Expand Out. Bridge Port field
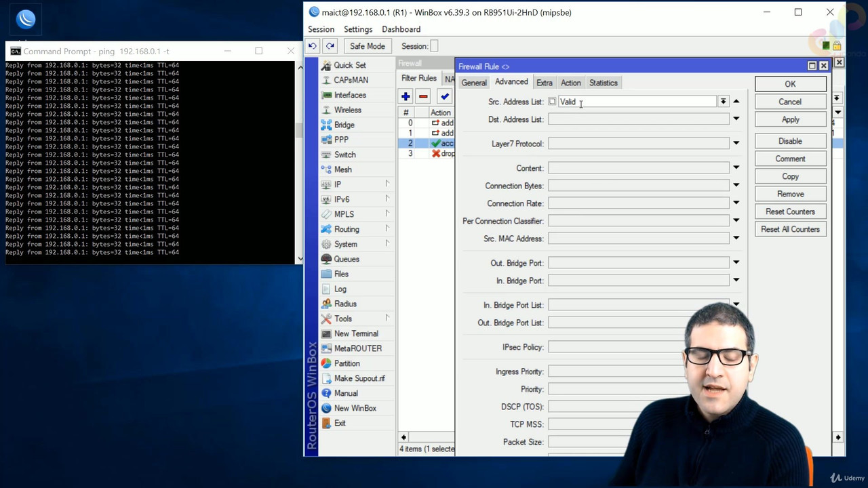 point(736,263)
